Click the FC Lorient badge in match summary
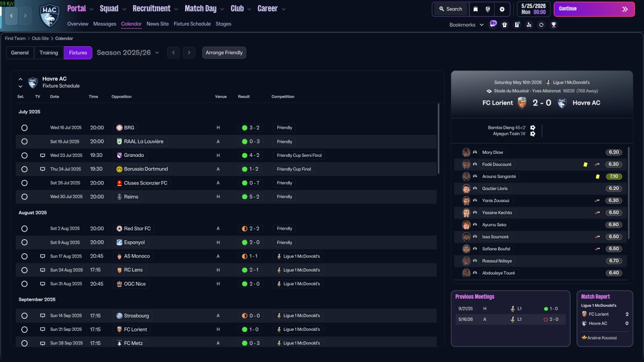The image size is (644, 362). click(x=522, y=103)
